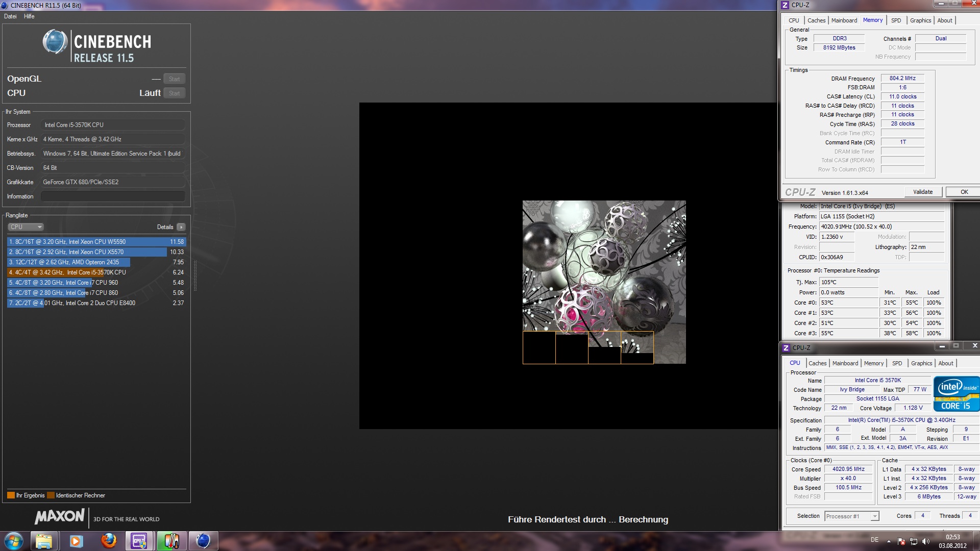Click the Windows Start orb
Screen dimensions: 980x551
click(x=13, y=541)
